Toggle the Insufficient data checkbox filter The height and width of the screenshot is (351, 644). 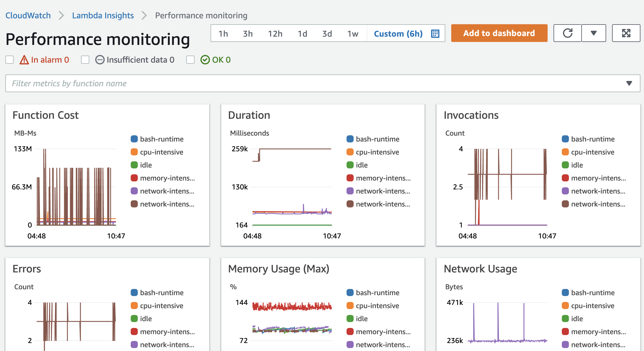point(85,60)
